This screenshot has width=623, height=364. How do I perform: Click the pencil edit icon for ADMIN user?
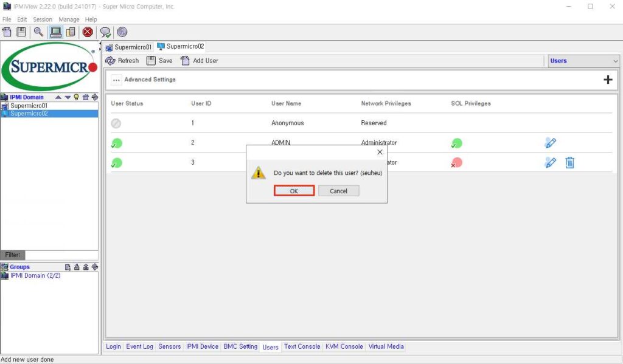(550, 143)
